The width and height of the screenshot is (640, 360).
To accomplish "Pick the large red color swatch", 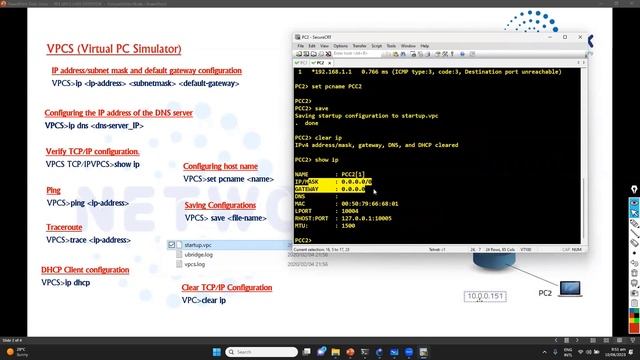I will coord(634,328).
